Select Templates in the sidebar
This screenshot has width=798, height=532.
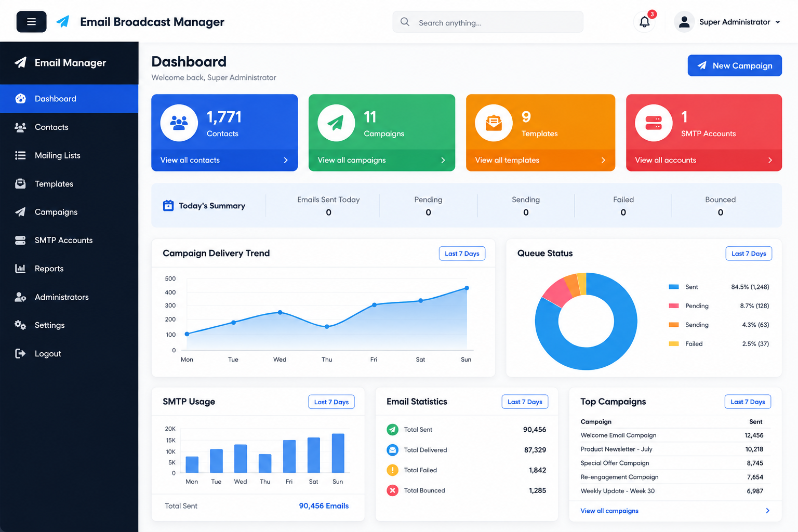[69, 183]
